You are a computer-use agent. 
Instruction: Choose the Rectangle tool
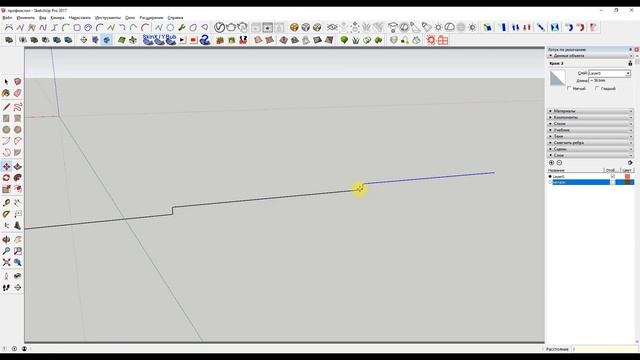(6, 118)
